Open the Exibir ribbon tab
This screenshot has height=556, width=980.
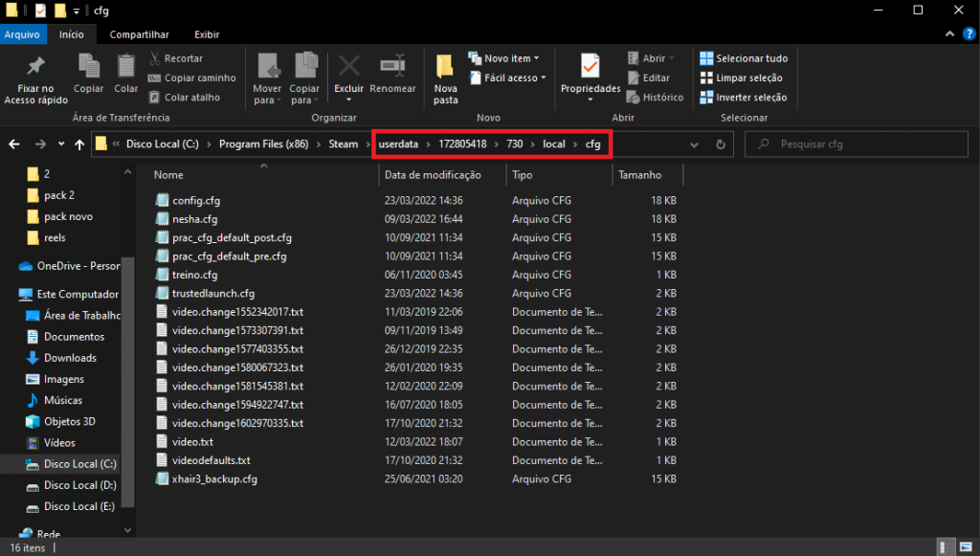coord(206,34)
